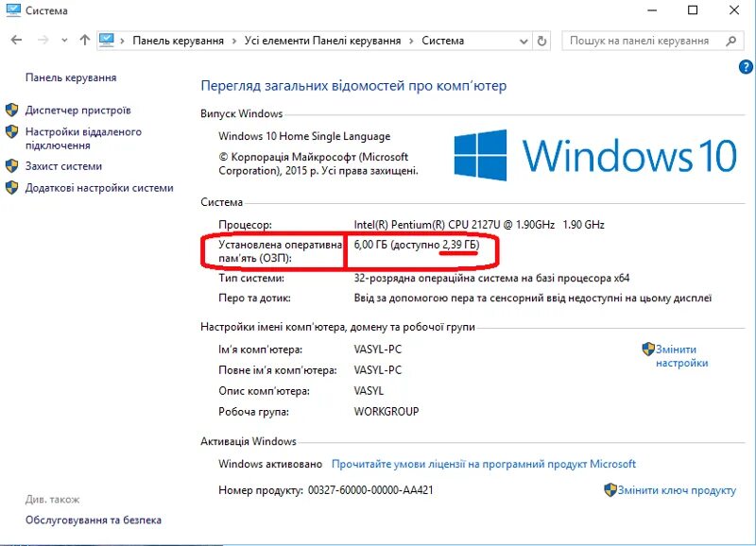Click 'Windows активовано' status text
Viewport: 756px width, 546px height.
tap(270, 464)
